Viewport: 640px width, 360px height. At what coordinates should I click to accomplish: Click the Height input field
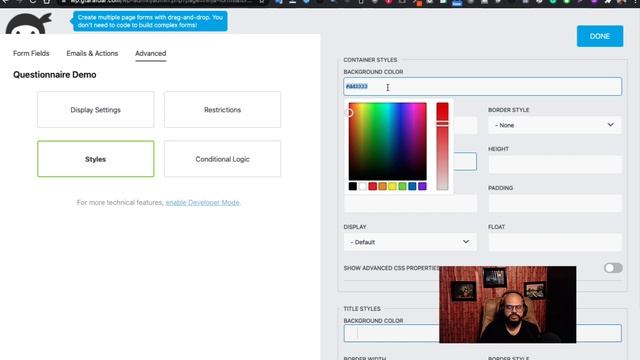point(555,164)
